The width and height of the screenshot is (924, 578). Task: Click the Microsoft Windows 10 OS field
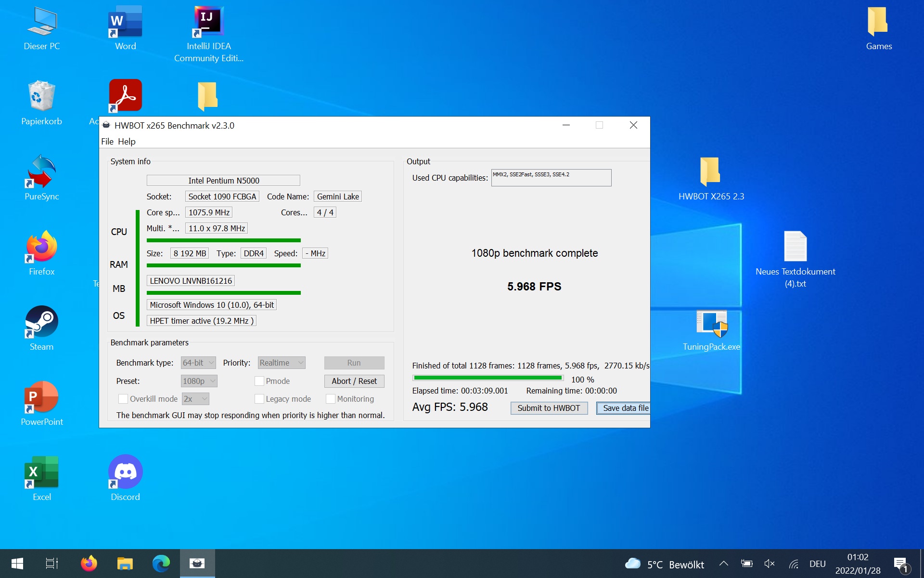click(x=212, y=305)
